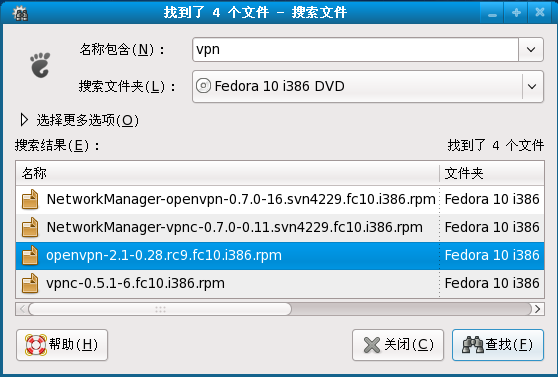This screenshot has width=558, height=377.
Task: Click the right arrow of horizontal scrollbar
Action: [x=538, y=309]
